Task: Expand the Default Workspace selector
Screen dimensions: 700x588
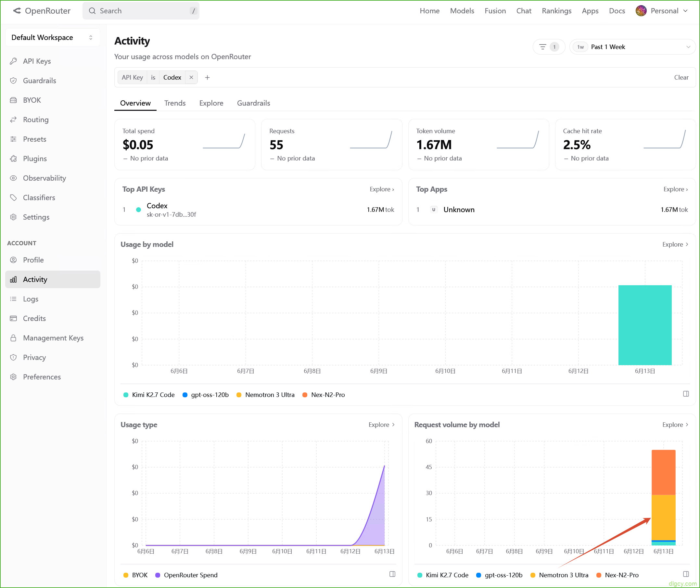Action: point(53,37)
